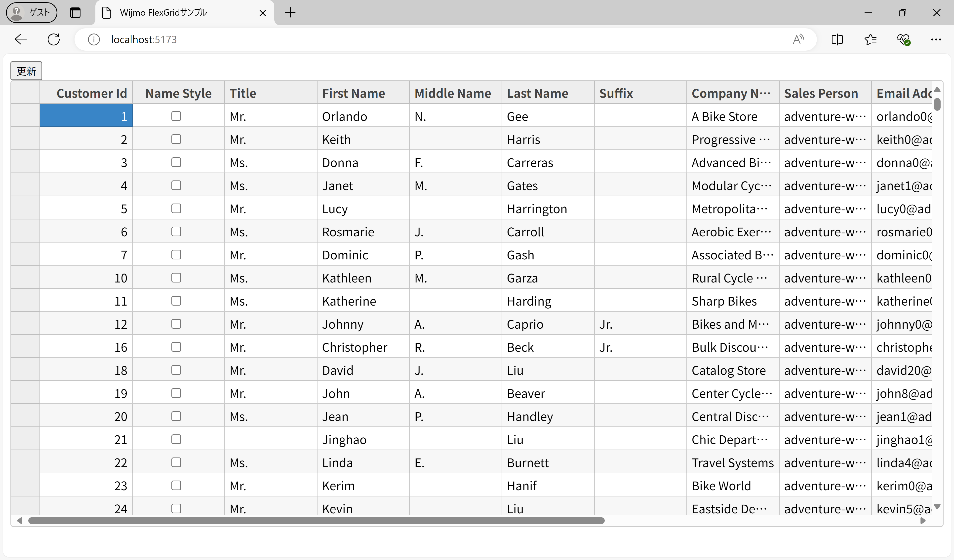Tick the Name Style checkbox for Kathleen

(176, 277)
